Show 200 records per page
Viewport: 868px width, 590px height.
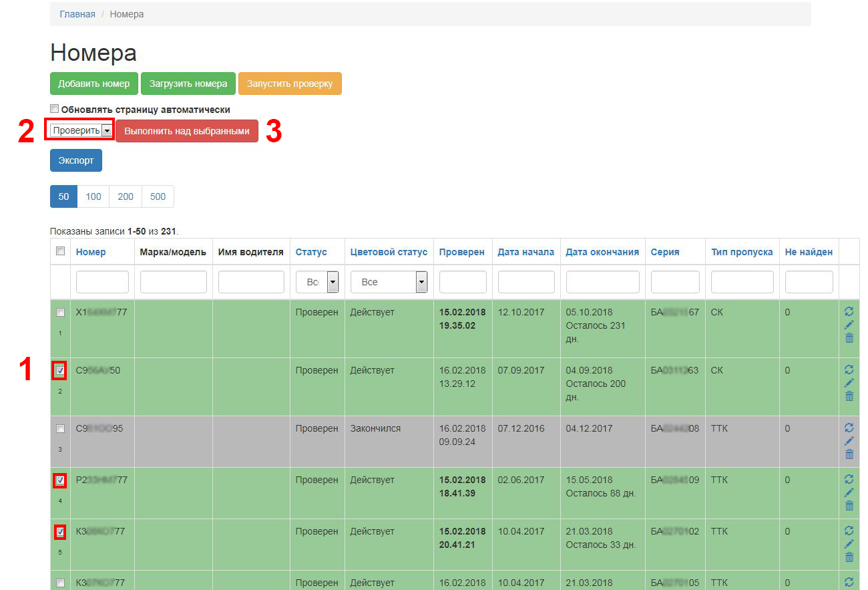(126, 196)
